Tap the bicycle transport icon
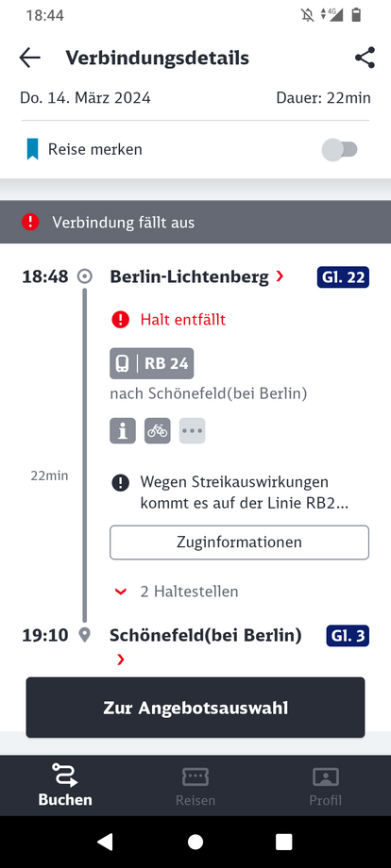 click(158, 430)
